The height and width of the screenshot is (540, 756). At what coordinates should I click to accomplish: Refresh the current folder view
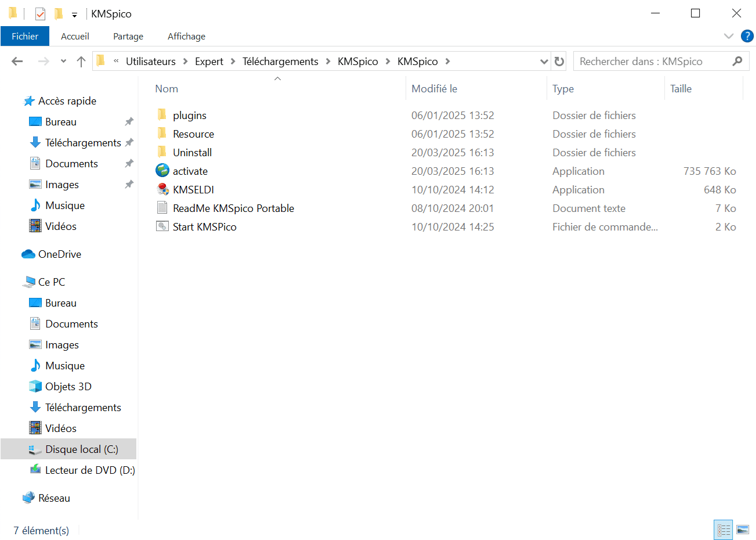click(x=559, y=61)
